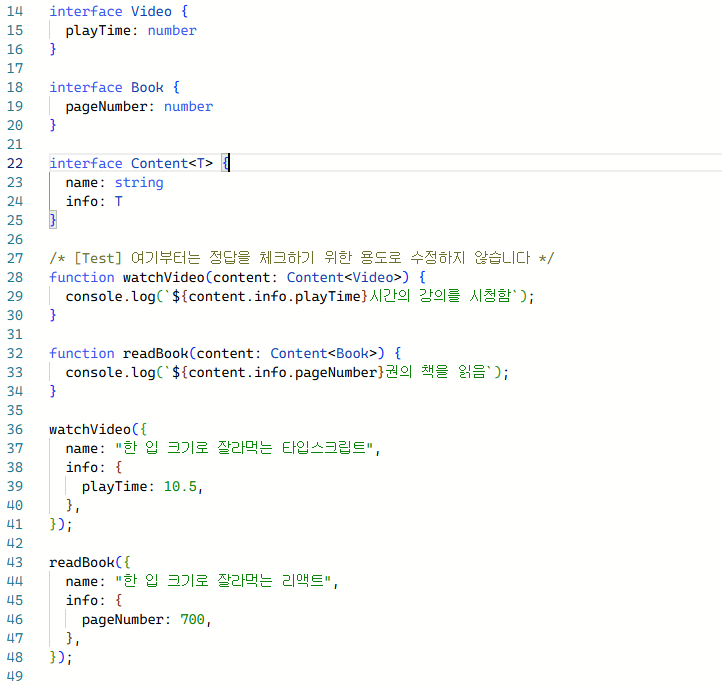
Task: Click closing '});' on line 41
Action: click(61, 524)
